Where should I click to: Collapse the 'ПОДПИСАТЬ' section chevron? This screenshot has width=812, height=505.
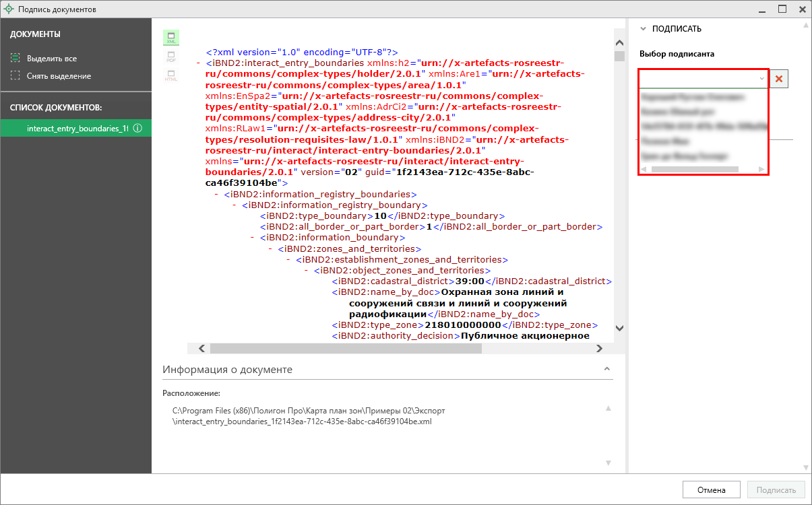click(643, 29)
